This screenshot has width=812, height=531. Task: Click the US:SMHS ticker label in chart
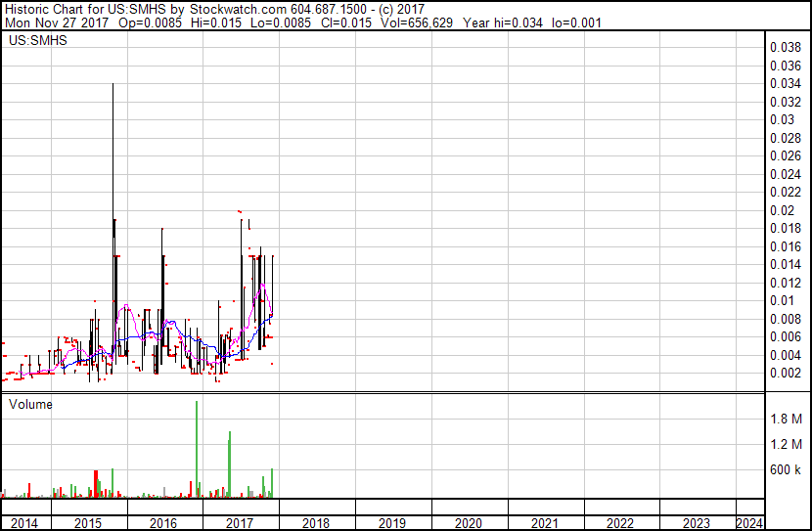[x=38, y=40]
